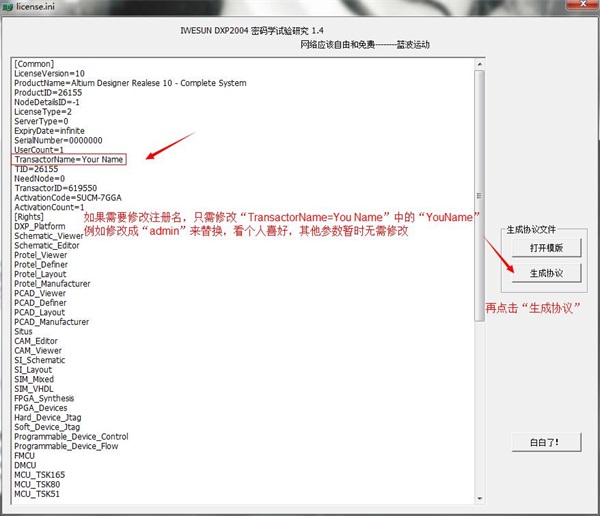600x516 pixels.
Task: Click the DXP_Platform line
Action: click(x=40, y=226)
